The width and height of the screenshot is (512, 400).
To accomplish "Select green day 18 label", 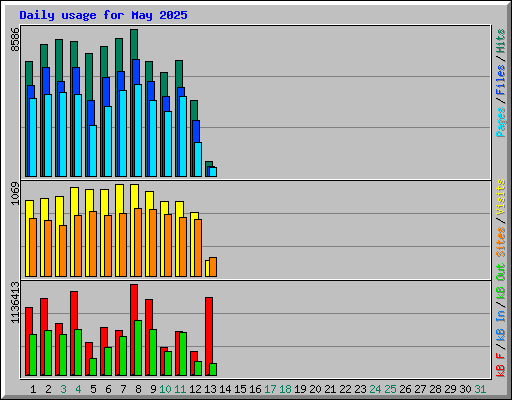I will click(285, 389).
